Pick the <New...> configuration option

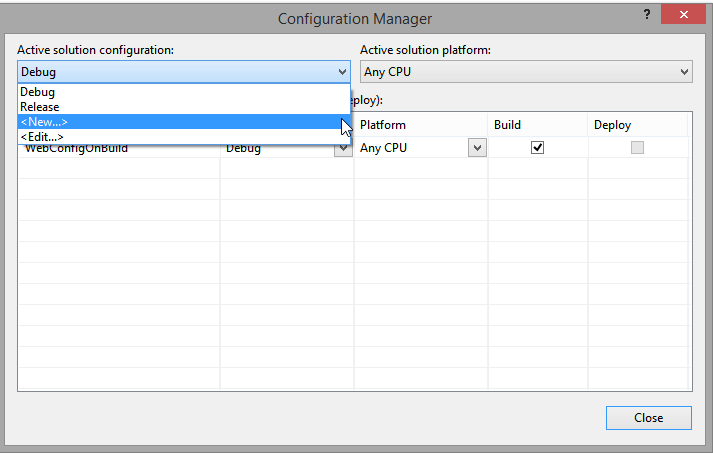184,122
